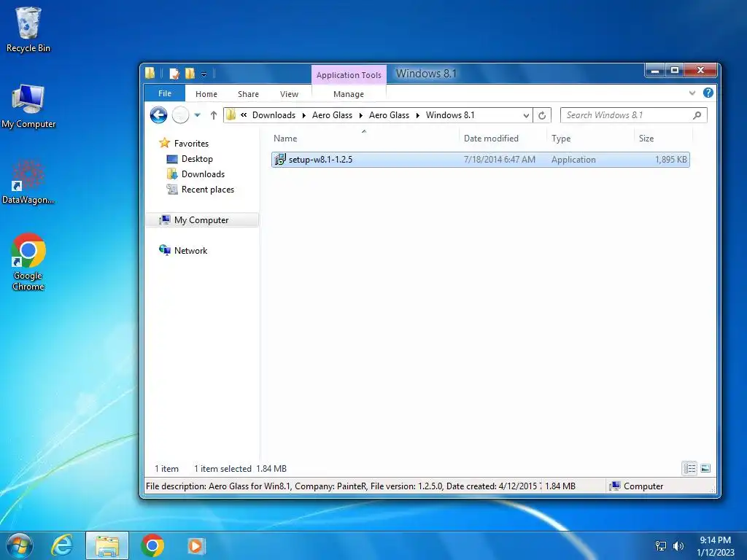Click the Application Tools contextual tab header
747x560 pixels.
click(x=349, y=75)
